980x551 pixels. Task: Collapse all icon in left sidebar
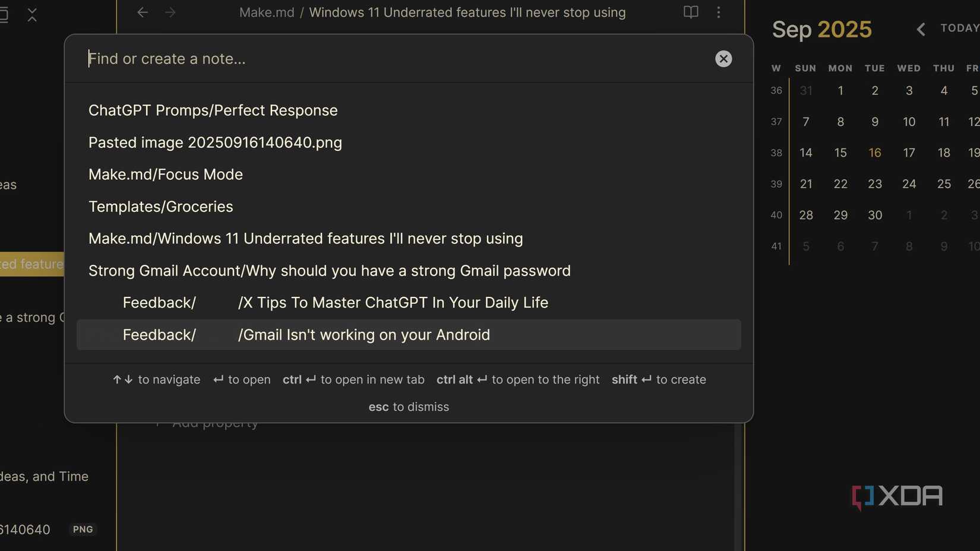point(32,15)
